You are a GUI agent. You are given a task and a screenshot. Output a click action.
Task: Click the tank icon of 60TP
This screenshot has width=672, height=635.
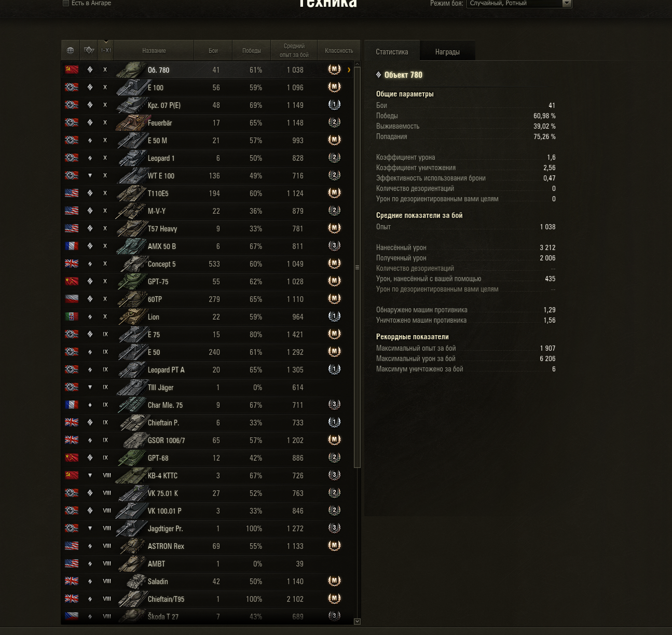point(131,299)
